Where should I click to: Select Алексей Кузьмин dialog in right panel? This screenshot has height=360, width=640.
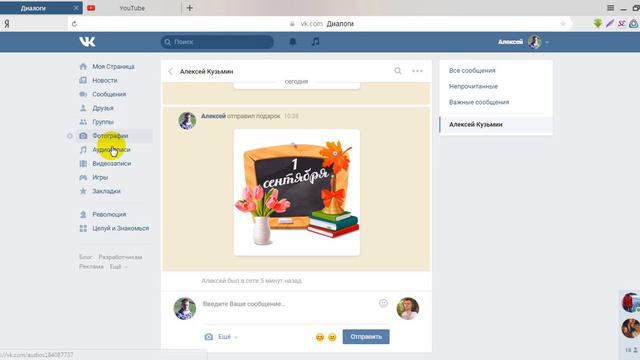pyautogui.click(x=496, y=124)
